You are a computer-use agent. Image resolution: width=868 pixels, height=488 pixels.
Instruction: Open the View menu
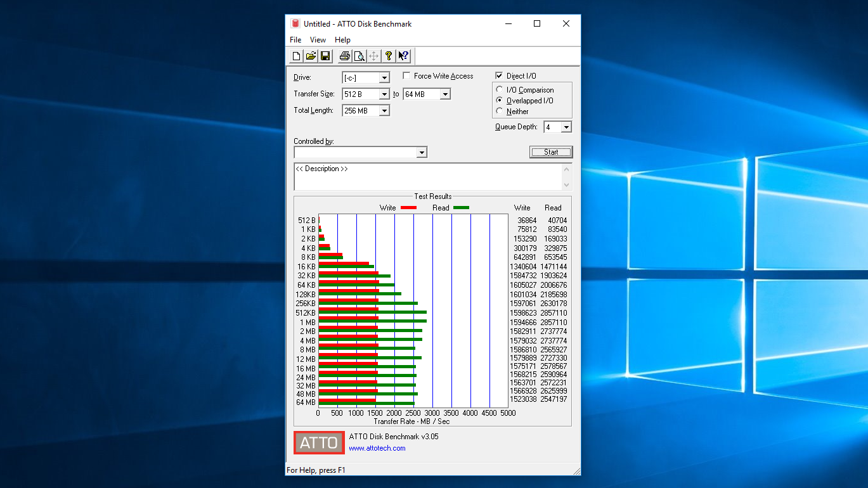point(318,40)
